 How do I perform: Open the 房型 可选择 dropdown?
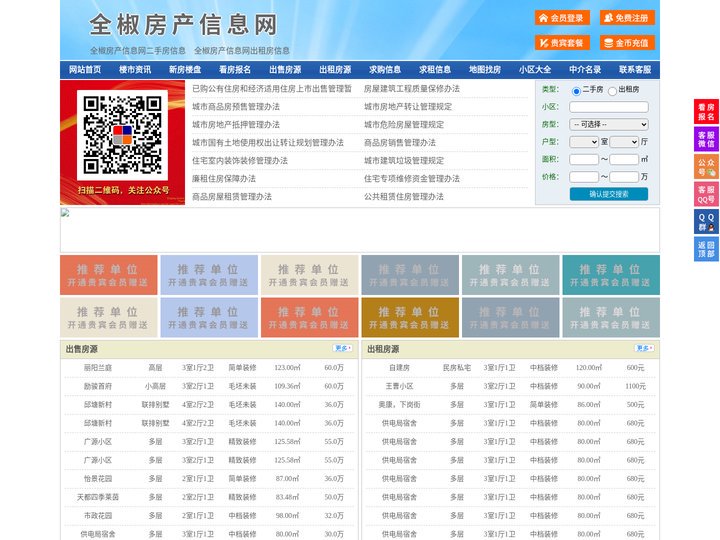pyautogui.click(x=609, y=124)
